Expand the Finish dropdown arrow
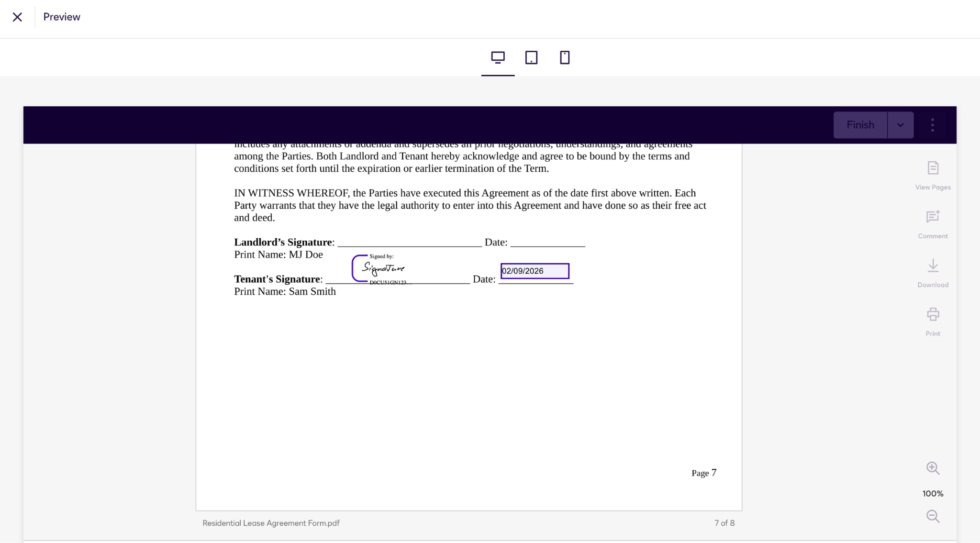The width and height of the screenshot is (980, 543). pos(900,125)
